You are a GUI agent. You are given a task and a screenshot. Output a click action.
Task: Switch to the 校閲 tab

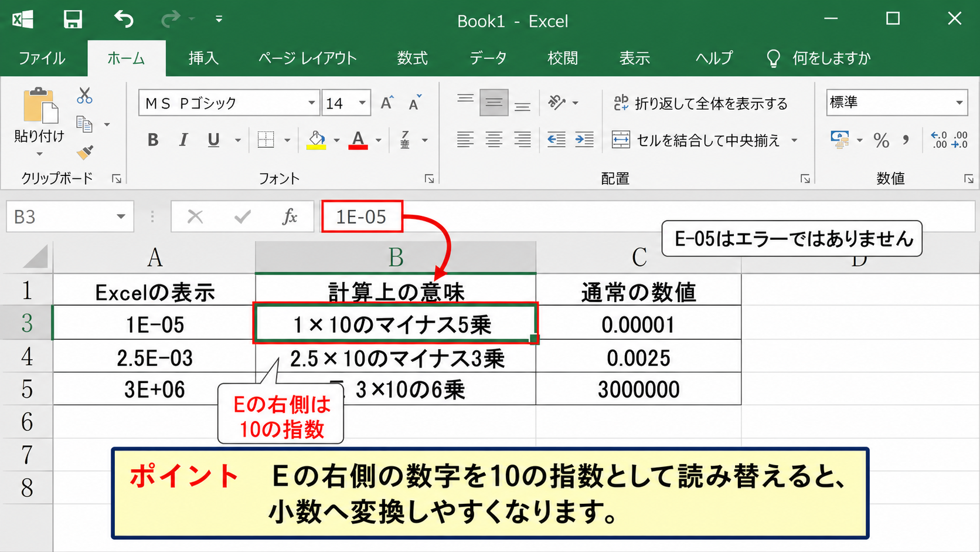[563, 58]
